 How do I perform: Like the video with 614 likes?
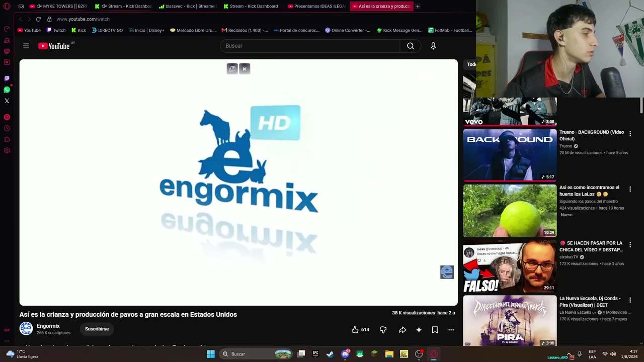(360, 330)
